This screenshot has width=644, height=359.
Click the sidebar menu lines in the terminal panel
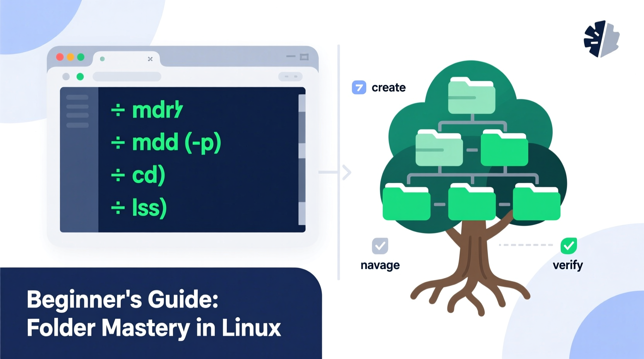pyautogui.click(x=77, y=112)
